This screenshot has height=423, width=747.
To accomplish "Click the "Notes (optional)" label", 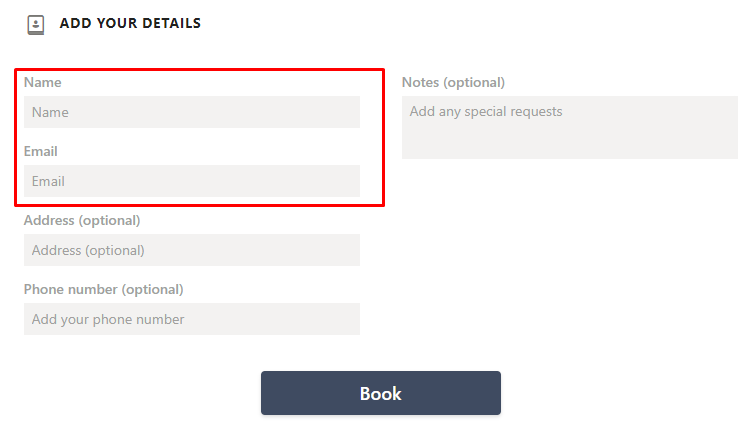I will click(x=453, y=82).
